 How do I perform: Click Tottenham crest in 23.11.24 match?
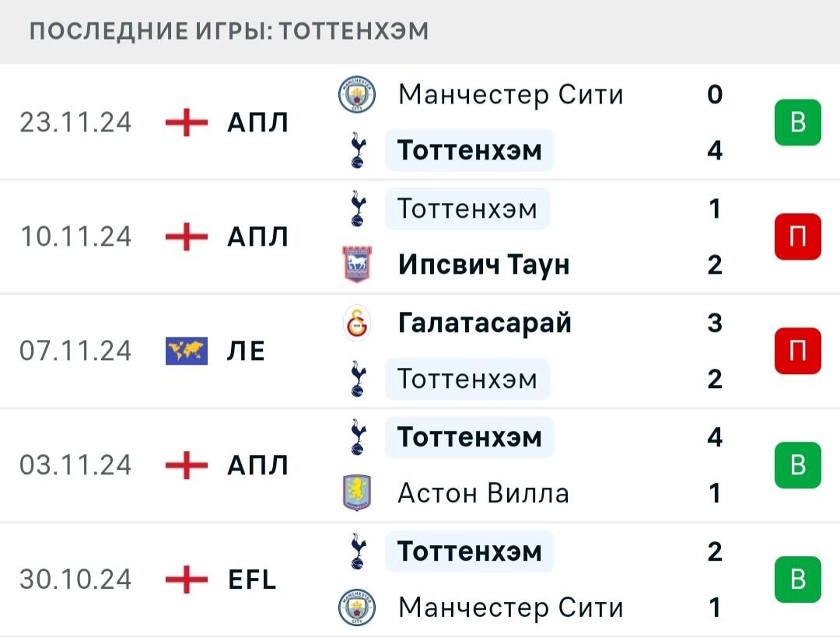coord(357,151)
